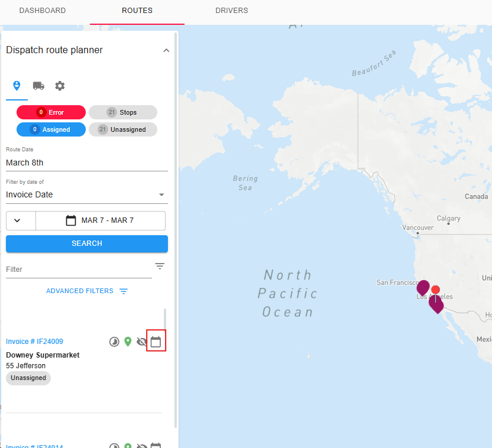Toggle hidden-eye visibility for Downey Supermarket stop
Screen dimensions: 492x448
[142, 342]
